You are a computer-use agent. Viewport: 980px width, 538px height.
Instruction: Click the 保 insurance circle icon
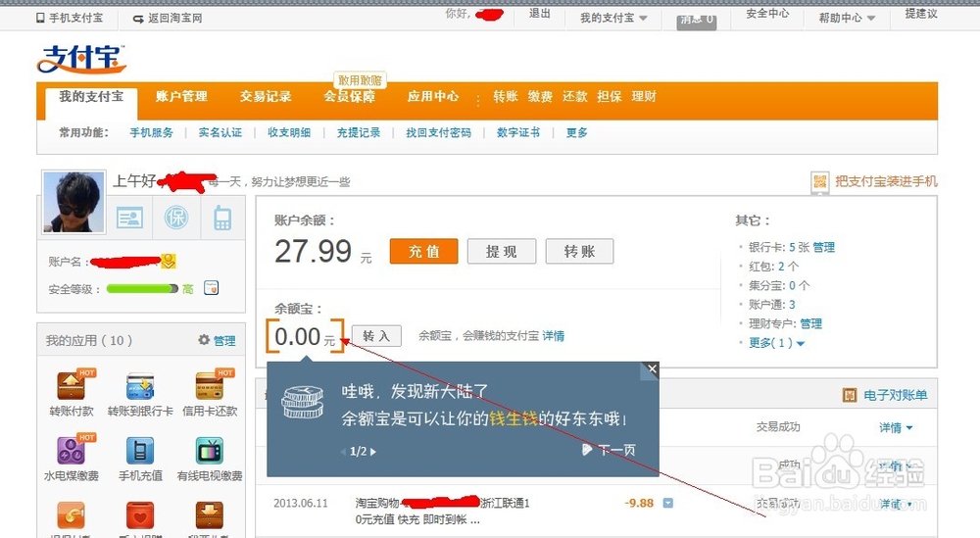pos(176,218)
